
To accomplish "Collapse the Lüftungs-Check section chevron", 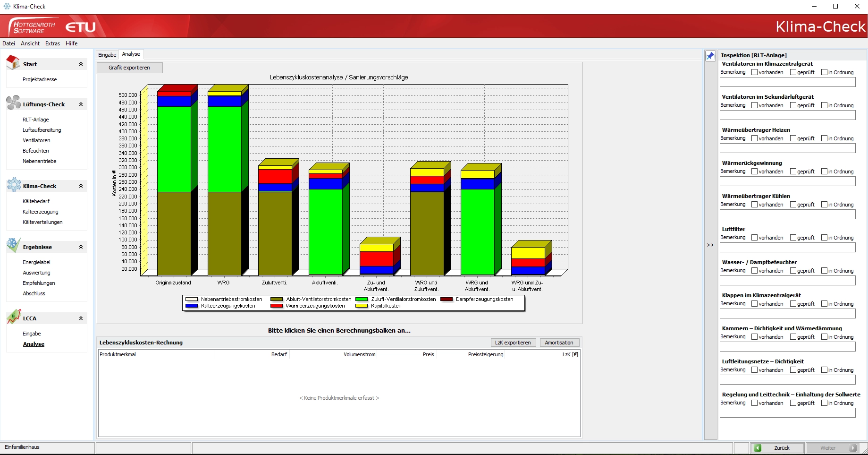I will tap(81, 104).
